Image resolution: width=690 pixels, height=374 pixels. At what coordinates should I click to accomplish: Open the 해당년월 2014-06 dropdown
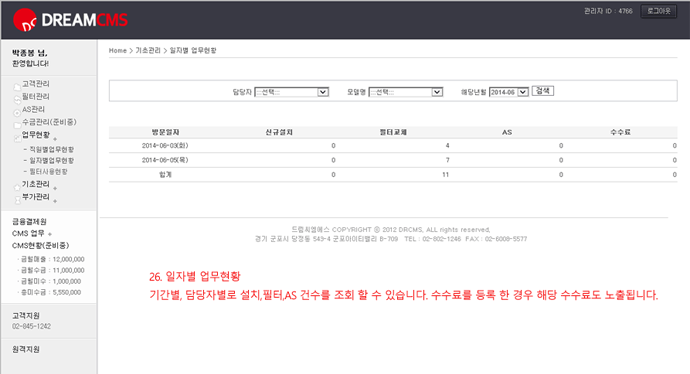coord(509,92)
